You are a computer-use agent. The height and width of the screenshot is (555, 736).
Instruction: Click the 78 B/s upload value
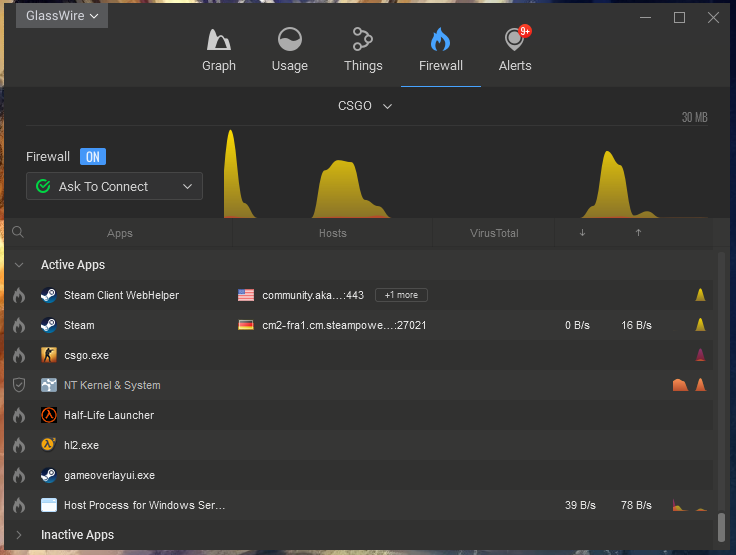click(636, 506)
